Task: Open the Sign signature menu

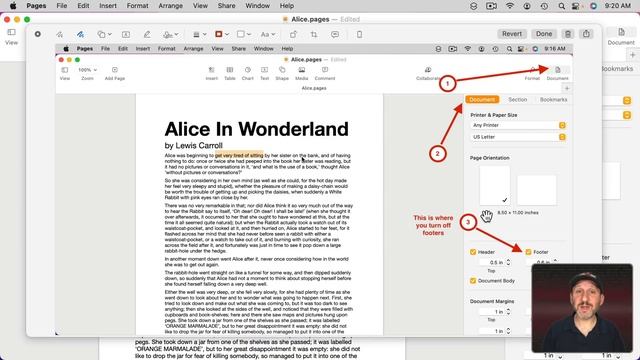Action: coord(171,34)
